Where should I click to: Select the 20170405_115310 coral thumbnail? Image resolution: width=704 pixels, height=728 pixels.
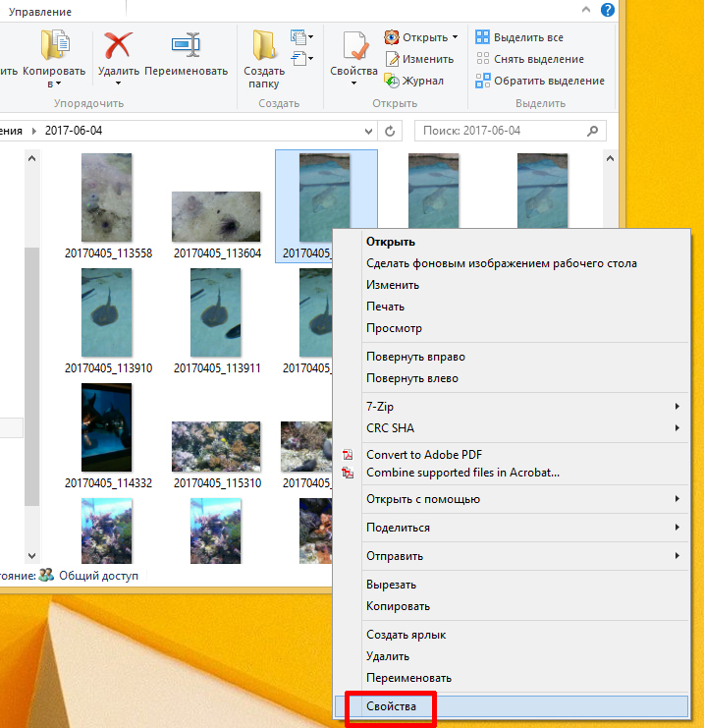pos(216,447)
